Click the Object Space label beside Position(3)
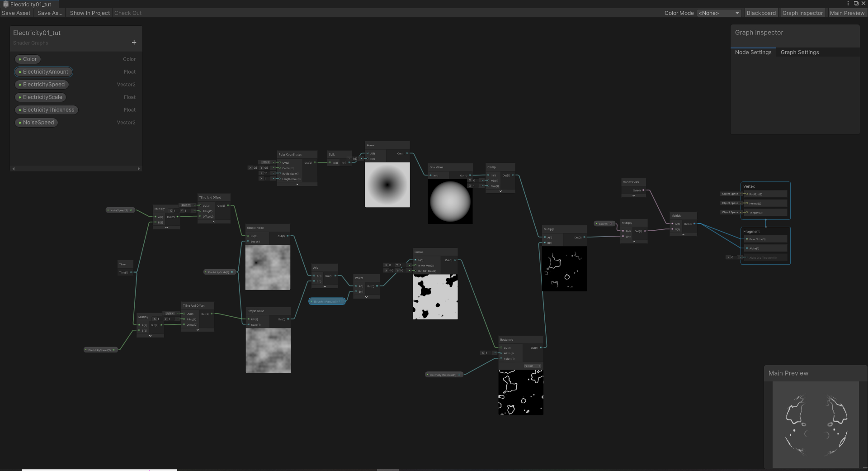The width and height of the screenshot is (868, 471). 730,194
